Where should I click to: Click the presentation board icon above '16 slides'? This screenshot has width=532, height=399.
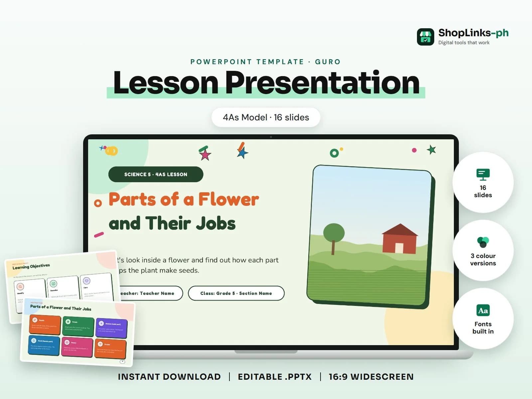(x=483, y=175)
